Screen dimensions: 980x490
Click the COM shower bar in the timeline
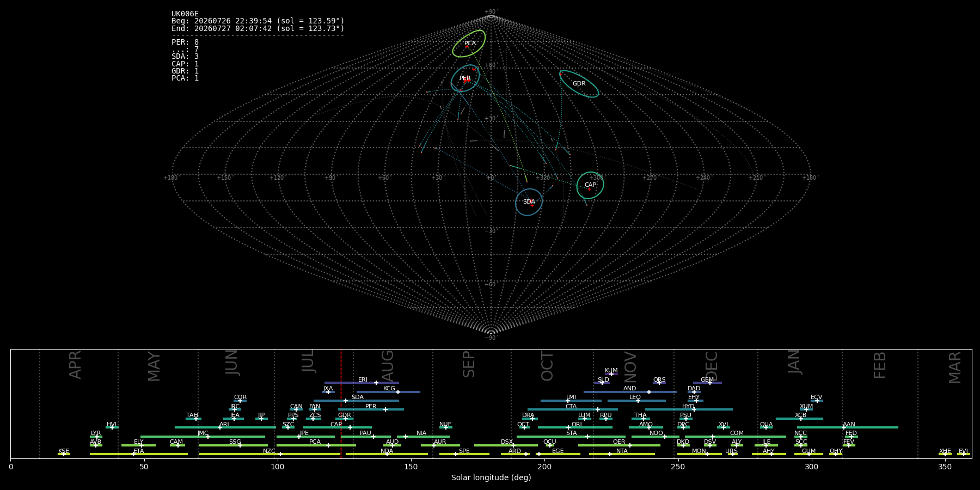(736, 436)
